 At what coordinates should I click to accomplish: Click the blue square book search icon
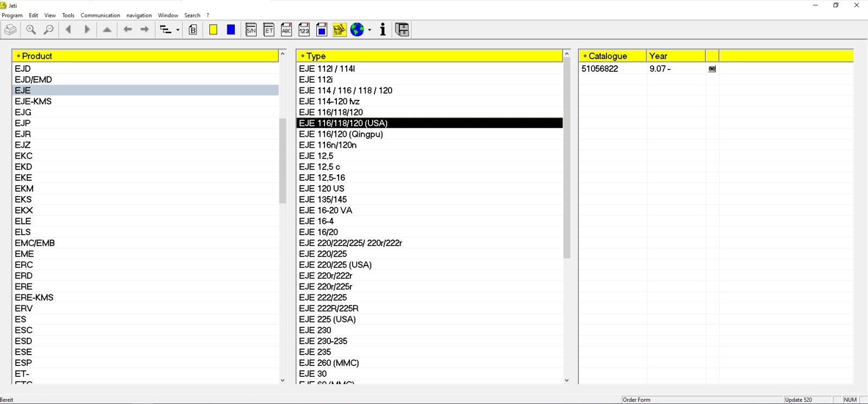pyautogui.click(x=322, y=30)
